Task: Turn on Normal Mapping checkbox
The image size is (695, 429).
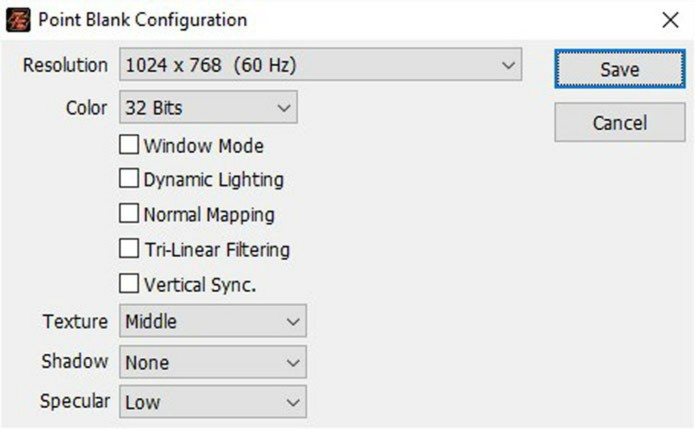Action: tap(129, 213)
